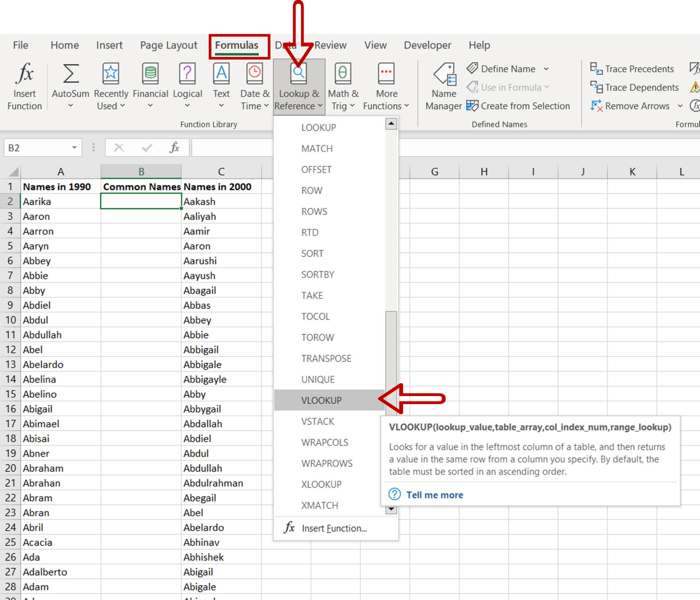
Task: Open the Define Name dropdown chevron
Action: tap(546, 69)
